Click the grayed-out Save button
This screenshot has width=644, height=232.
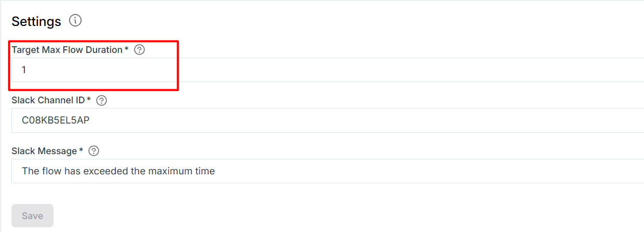[x=32, y=215]
